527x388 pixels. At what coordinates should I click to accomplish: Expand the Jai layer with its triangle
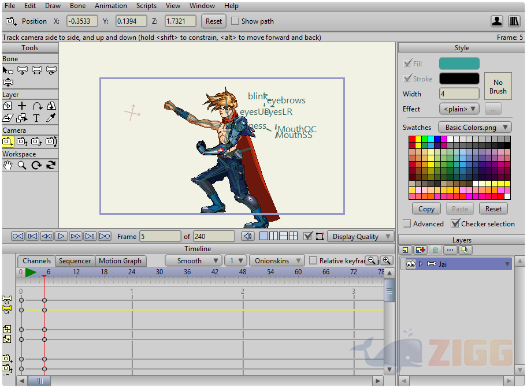420,264
